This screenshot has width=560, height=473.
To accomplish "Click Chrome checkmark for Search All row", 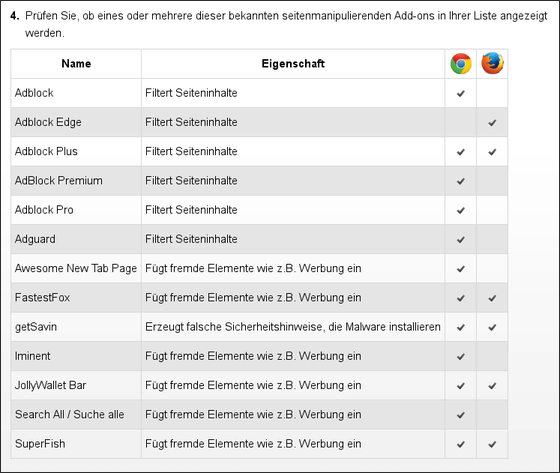I will tap(461, 415).
